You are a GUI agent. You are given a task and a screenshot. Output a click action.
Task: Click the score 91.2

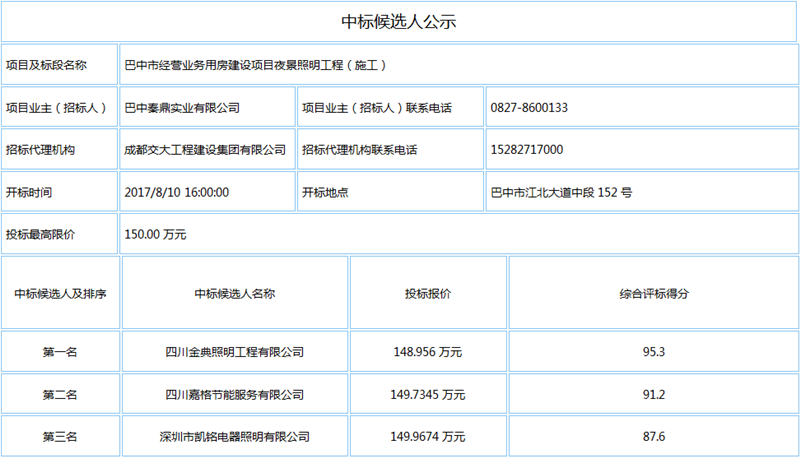point(654,394)
